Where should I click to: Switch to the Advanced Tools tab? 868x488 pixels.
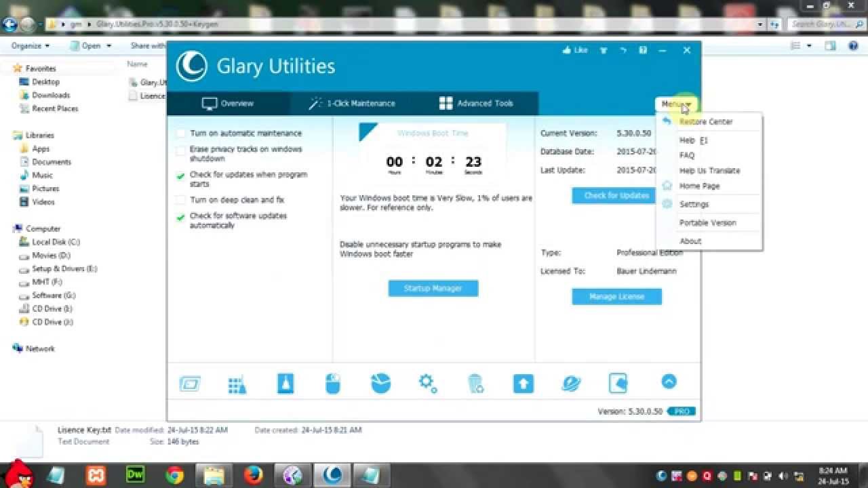pyautogui.click(x=476, y=104)
